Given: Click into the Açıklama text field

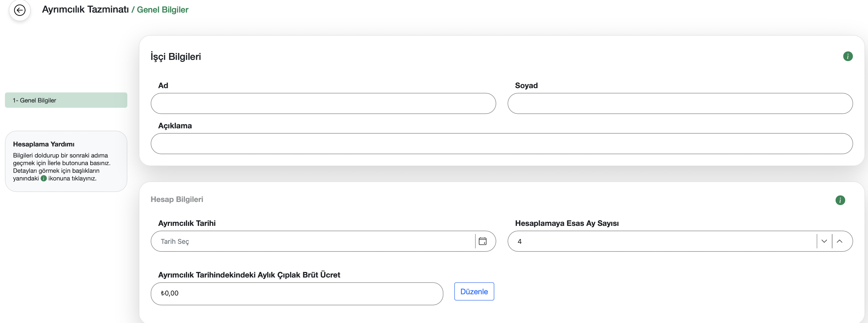Looking at the screenshot, I should pos(501,143).
